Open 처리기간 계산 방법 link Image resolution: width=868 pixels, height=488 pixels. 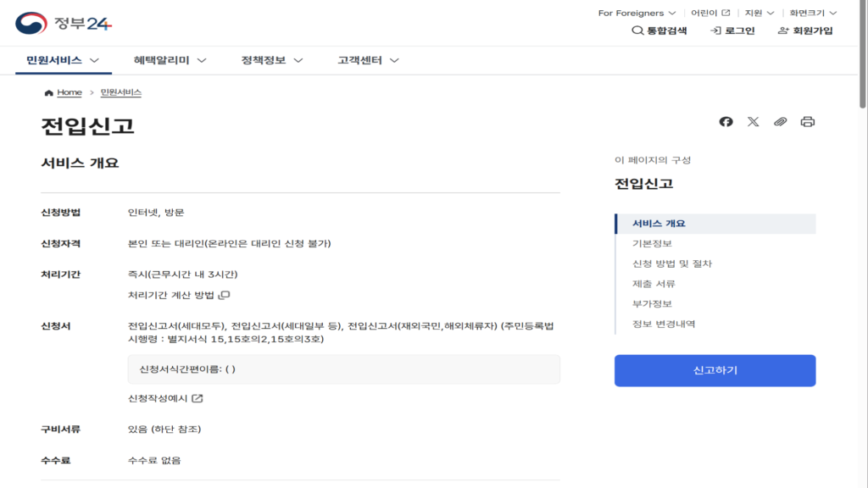point(179,295)
